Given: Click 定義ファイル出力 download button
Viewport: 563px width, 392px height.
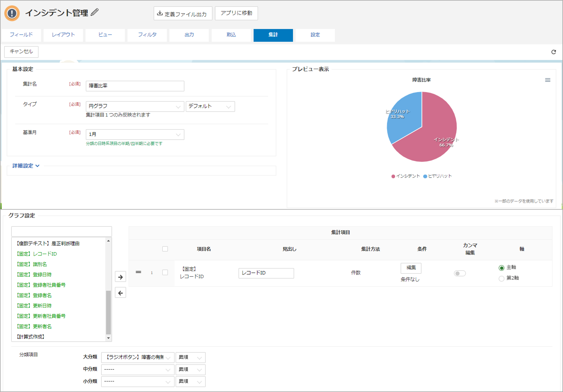Looking at the screenshot, I should pos(183,13).
